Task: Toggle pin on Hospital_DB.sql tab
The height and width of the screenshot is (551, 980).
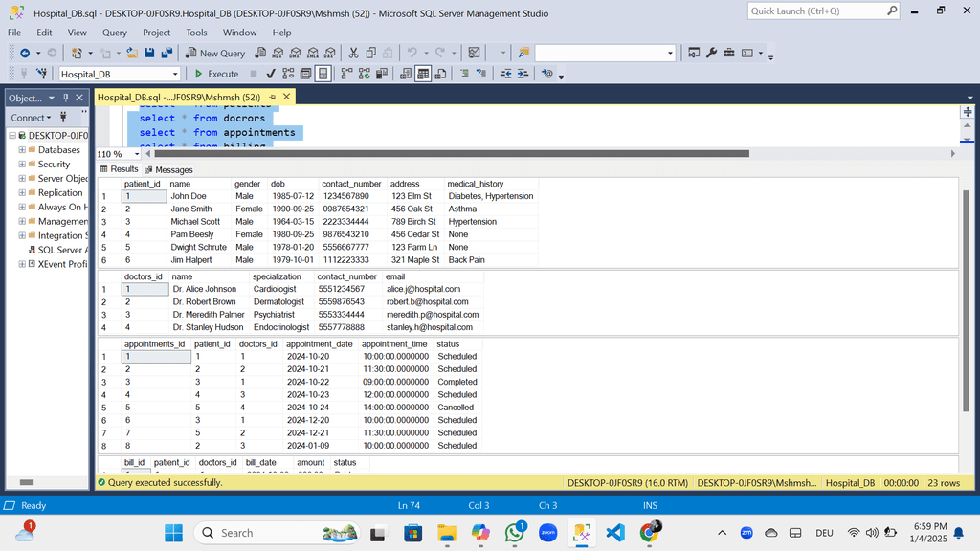Action: pyautogui.click(x=273, y=97)
